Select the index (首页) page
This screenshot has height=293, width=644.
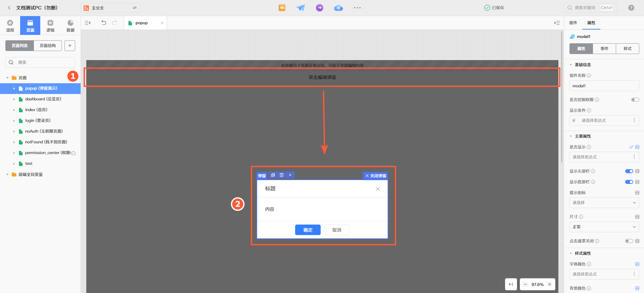[36, 110]
